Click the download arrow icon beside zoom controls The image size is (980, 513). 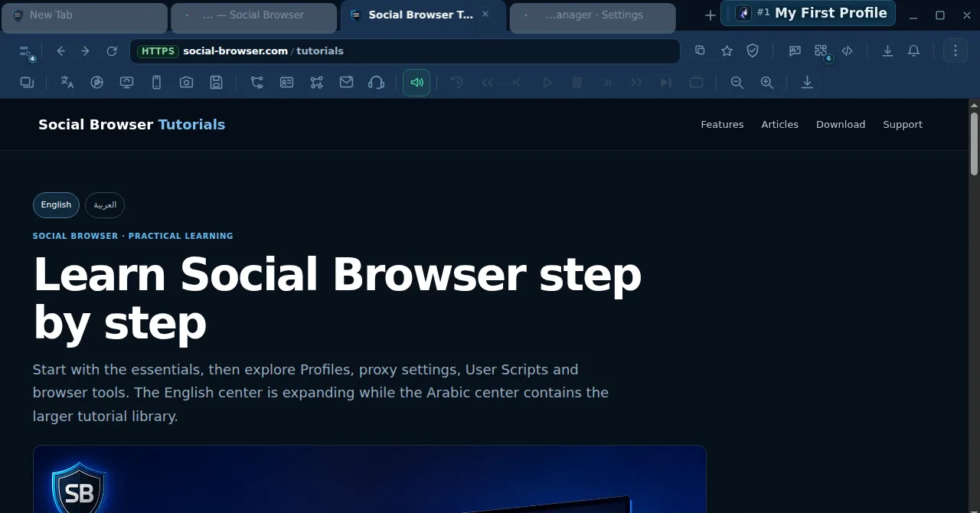pyautogui.click(x=807, y=83)
